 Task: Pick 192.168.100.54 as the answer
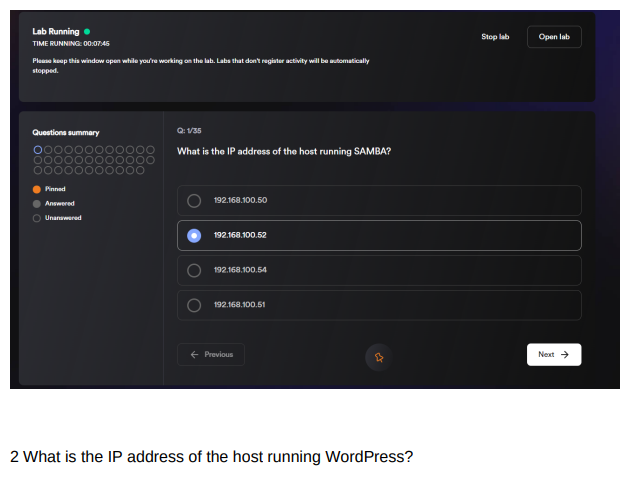pos(194,270)
